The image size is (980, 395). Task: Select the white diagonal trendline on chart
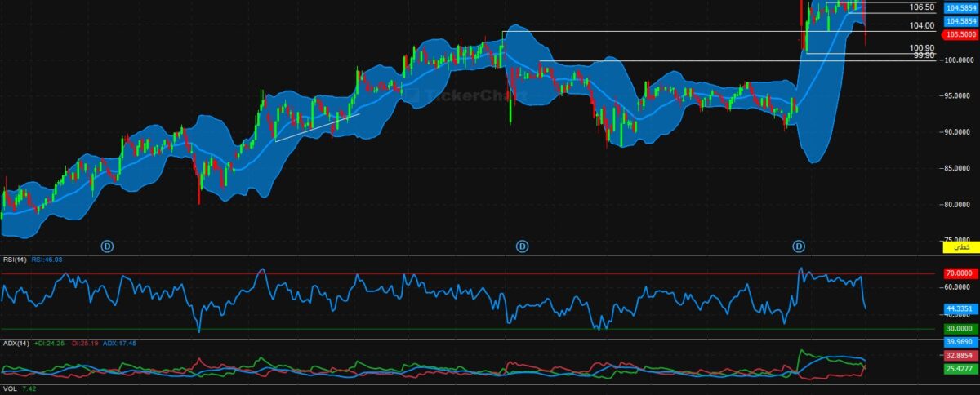(317, 128)
